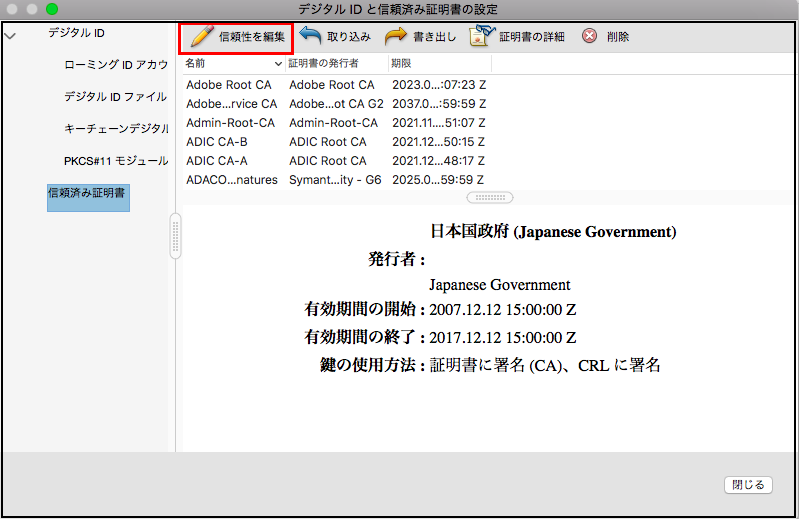Select 信頼済み証明書 in sidebar
This screenshot has height=519, width=799.
(88, 198)
